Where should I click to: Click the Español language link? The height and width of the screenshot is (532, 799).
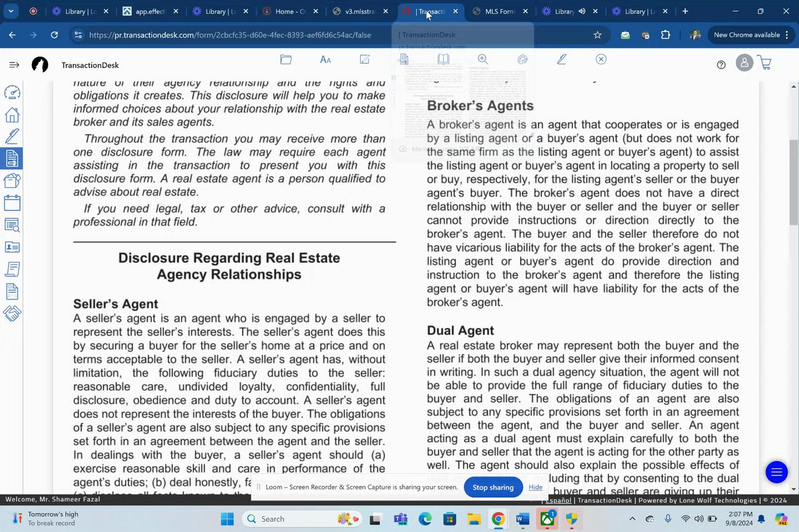tap(558, 500)
